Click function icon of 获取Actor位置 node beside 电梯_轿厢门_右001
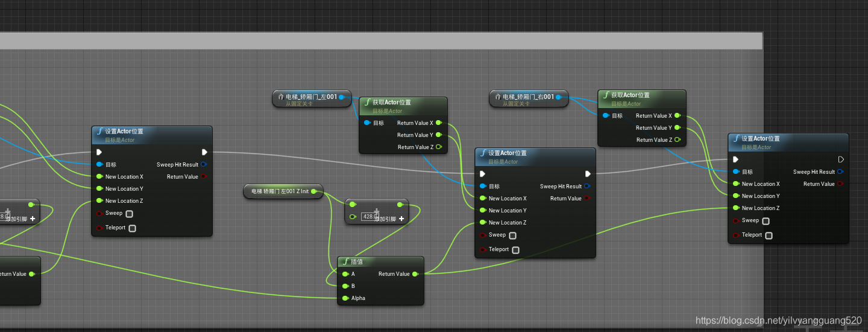The height and width of the screenshot is (332, 868). (606, 95)
